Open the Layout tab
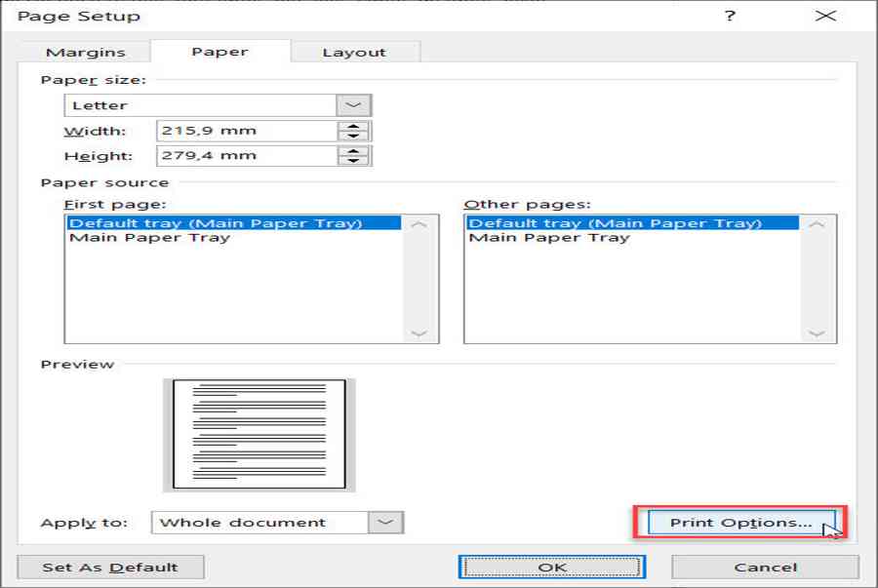This screenshot has width=878, height=588. coord(354,52)
